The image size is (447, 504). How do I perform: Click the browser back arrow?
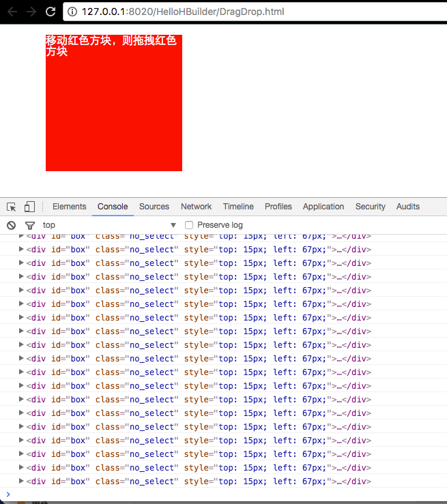(12, 12)
